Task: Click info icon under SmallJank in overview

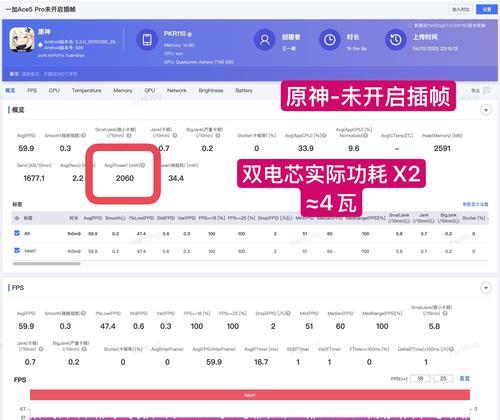Action: point(129,135)
